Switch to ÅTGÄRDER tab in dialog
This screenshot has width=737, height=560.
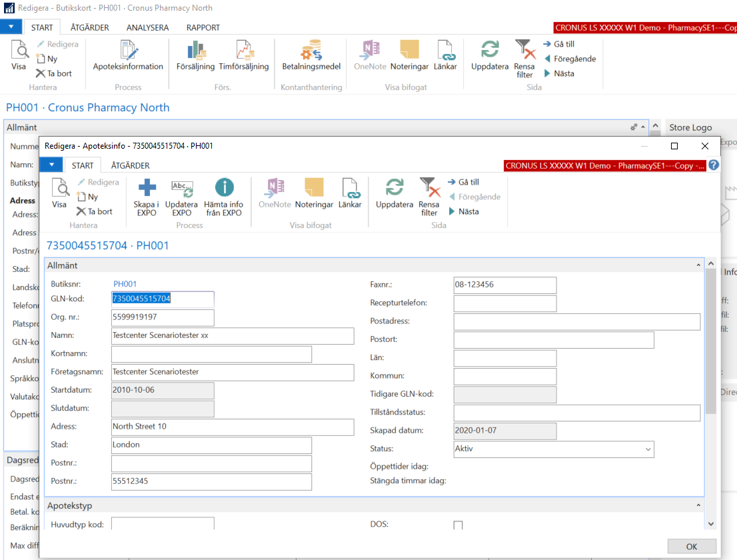tap(130, 165)
